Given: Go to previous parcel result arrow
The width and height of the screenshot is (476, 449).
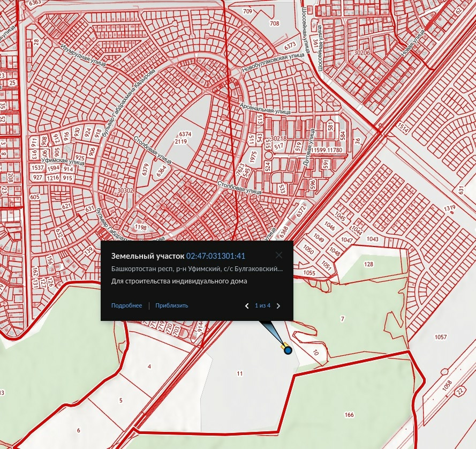Looking at the screenshot, I should pyautogui.click(x=247, y=306).
